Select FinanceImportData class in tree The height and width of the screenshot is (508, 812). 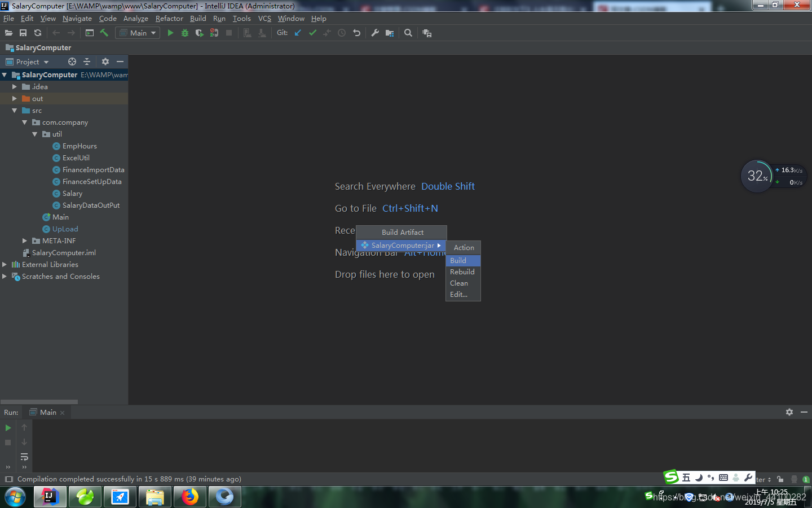tap(93, 169)
